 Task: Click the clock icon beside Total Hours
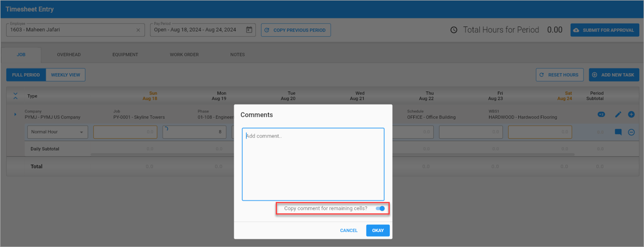tap(454, 30)
